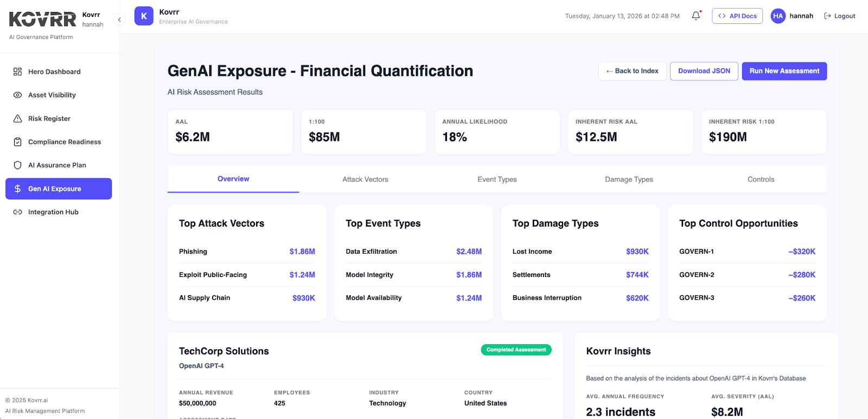868x419 pixels.
Task: Navigate to Compliance Readiness
Action: click(x=59, y=141)
